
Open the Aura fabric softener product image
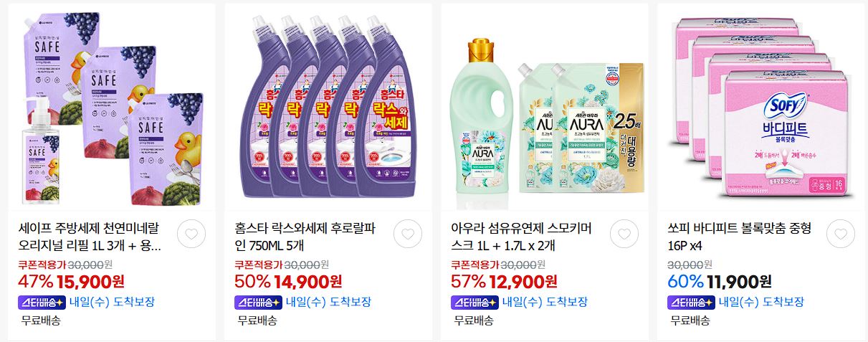point(545,108)
